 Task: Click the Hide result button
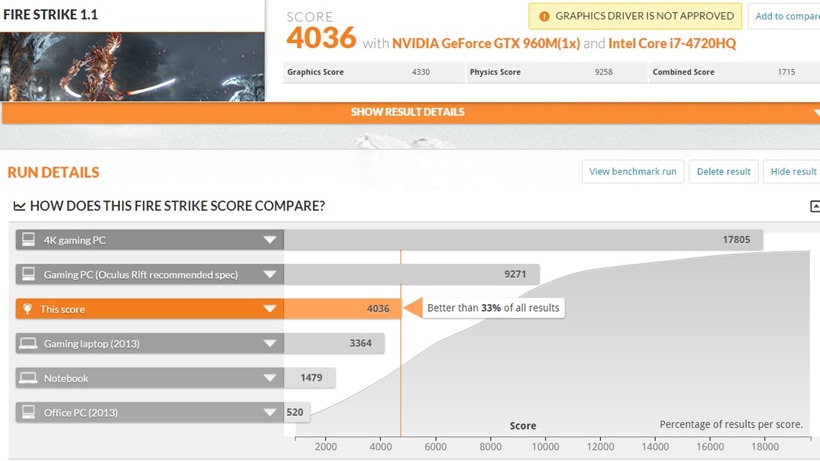(793, 171)
